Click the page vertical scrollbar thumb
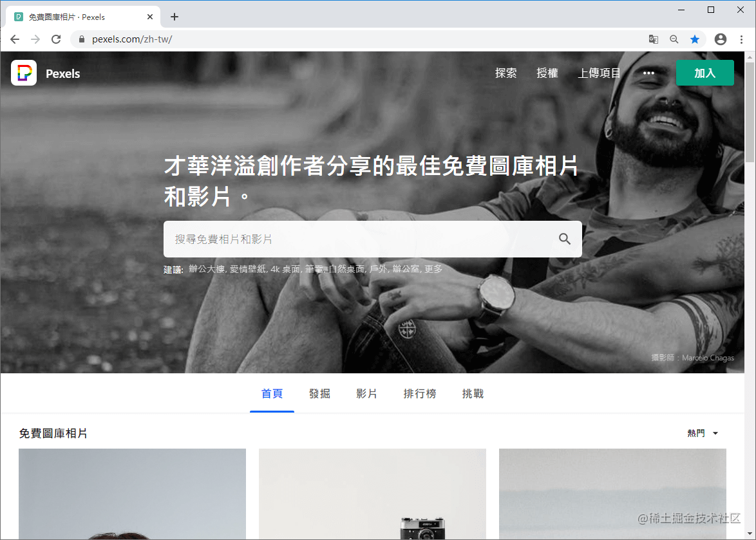The image size is (756, 540). coord(750,112)
